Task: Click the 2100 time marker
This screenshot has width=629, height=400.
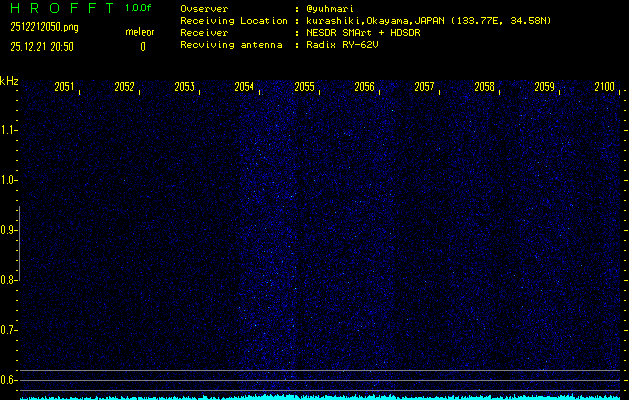Action: click(605, 87)
